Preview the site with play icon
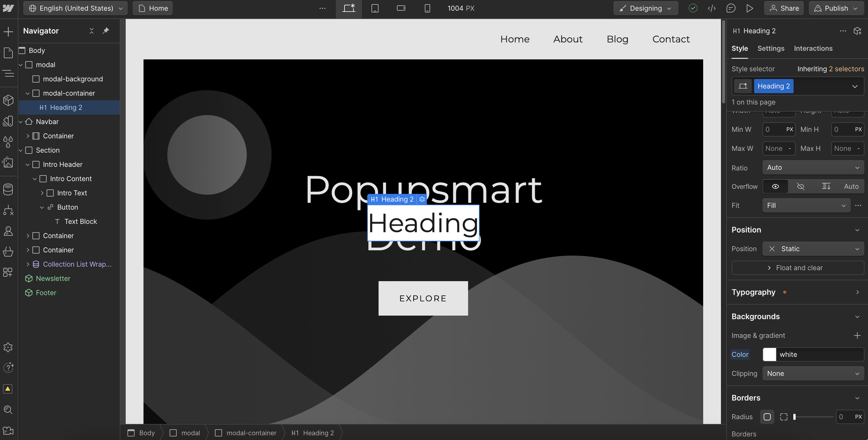This screenshot has width=868, height=440. [750, 8]
